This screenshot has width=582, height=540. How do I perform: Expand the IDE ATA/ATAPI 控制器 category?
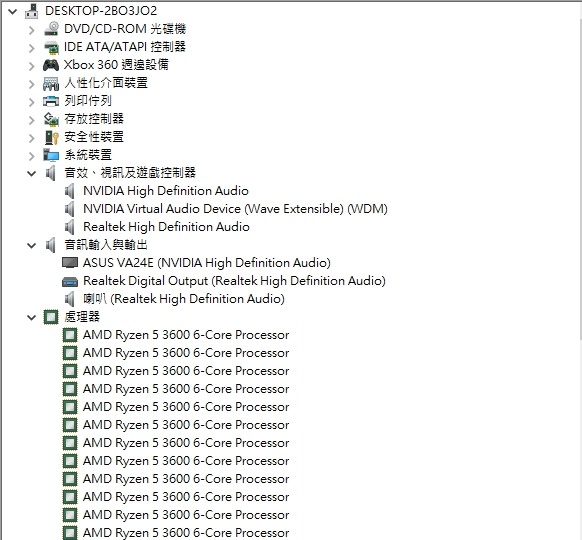32,48
